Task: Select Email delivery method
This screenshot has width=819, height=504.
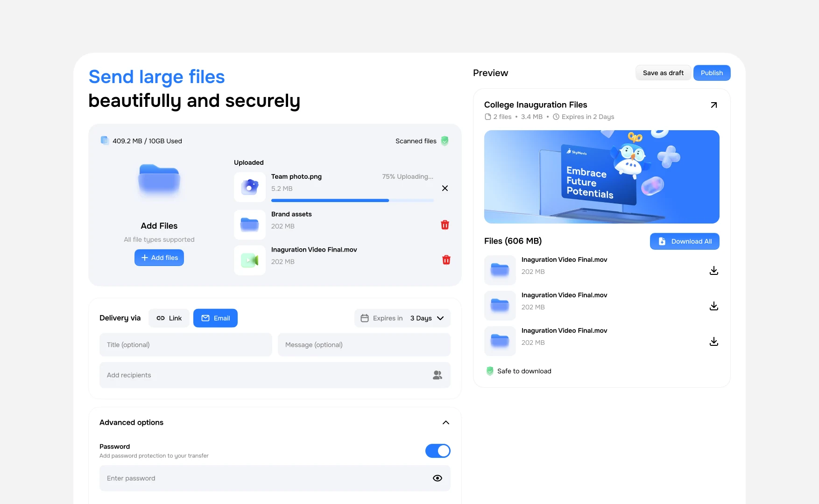Action: point(215,318)
